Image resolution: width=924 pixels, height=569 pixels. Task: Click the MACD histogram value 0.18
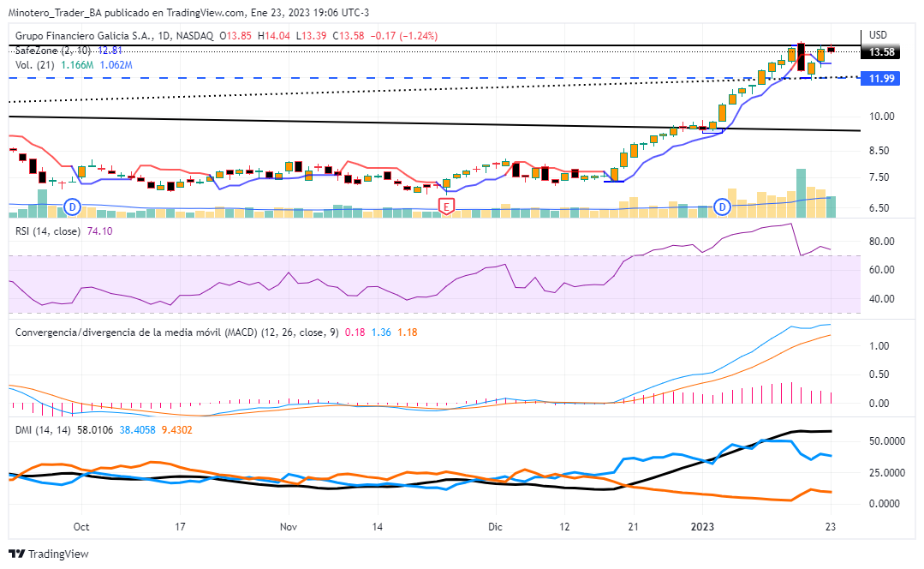pos(355,332)
